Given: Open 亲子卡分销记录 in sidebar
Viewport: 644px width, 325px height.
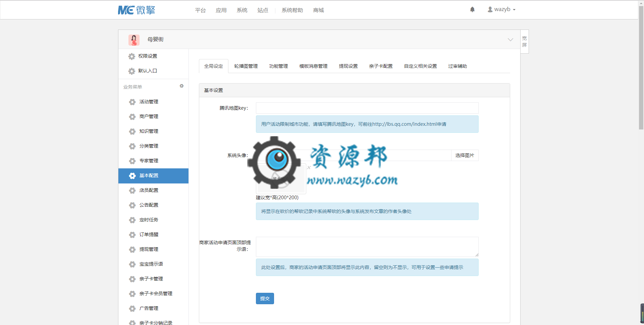Looking at the screenshot, I should coord(156,323).
